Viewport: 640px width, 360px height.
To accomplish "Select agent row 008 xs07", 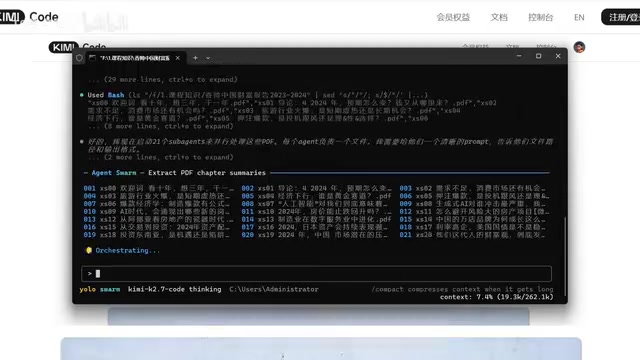I will pyautogui.click(x=316, y=204).
